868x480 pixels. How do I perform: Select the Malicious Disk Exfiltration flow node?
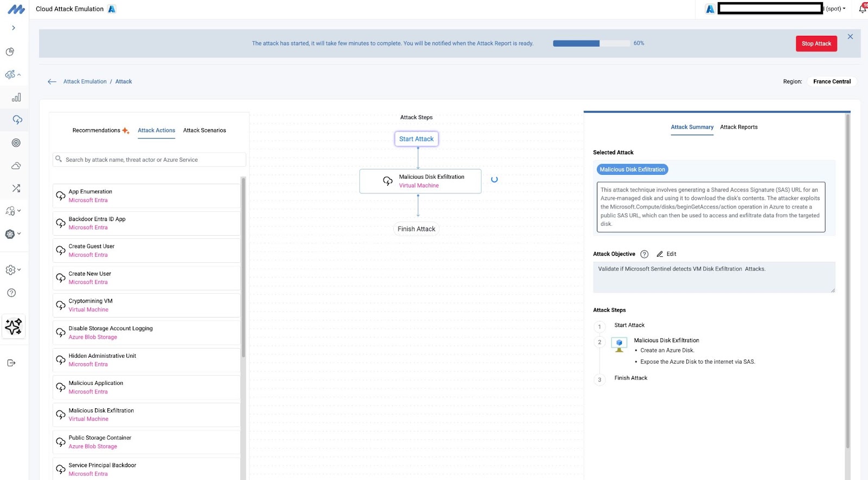[x=420, y=181]
